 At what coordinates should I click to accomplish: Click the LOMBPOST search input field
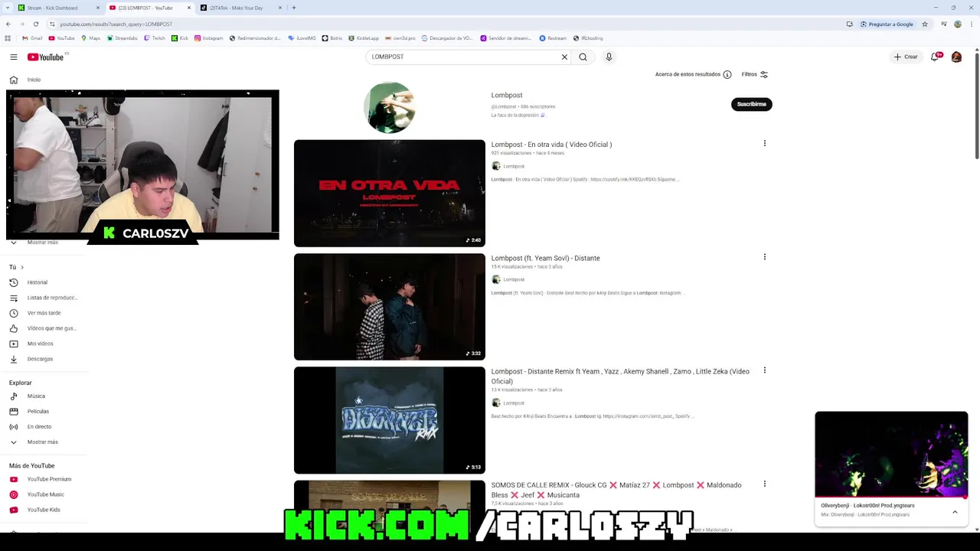(465, 57)
